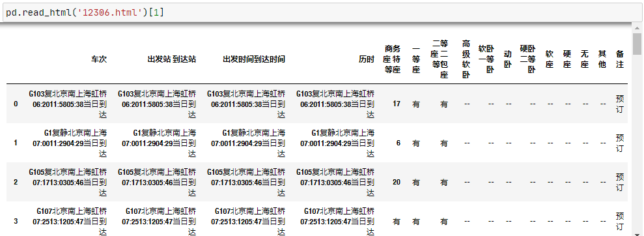
Task: Select the 高级软卧 column header
Action: click(466, 59)
